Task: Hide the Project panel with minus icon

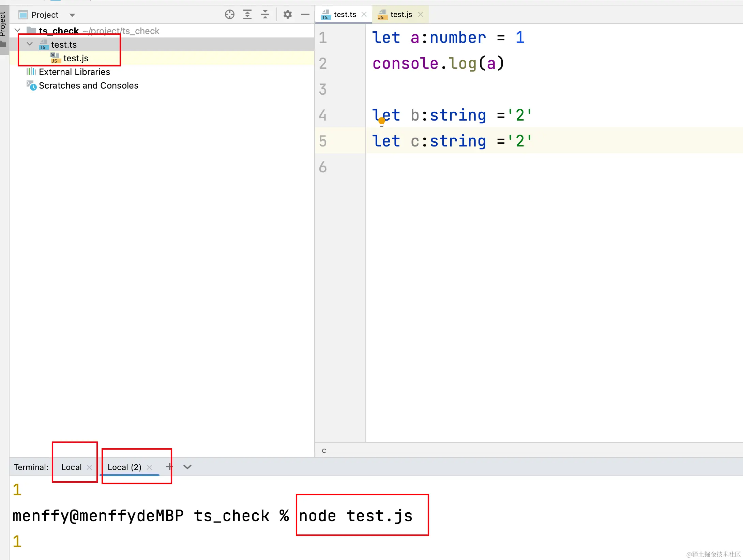Action: point(305,15)
